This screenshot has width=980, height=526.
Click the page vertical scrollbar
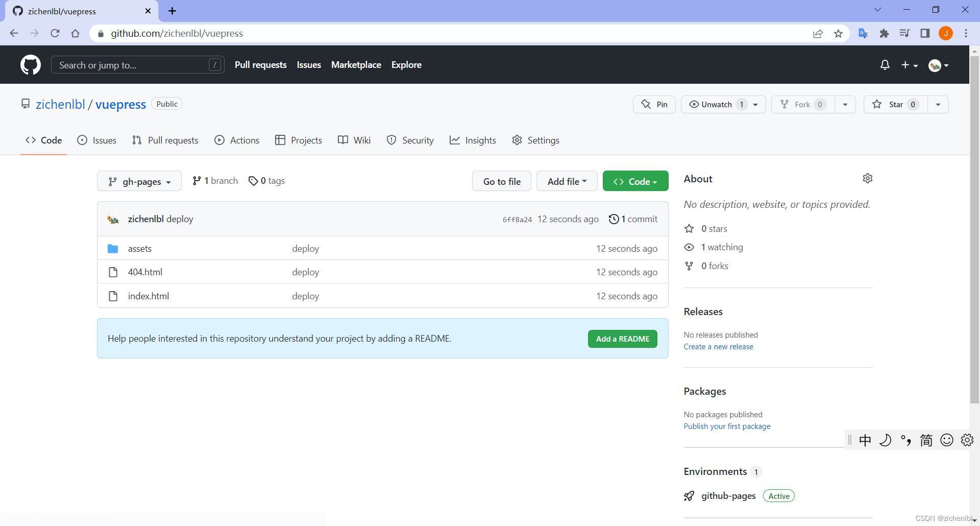point(974,230)
